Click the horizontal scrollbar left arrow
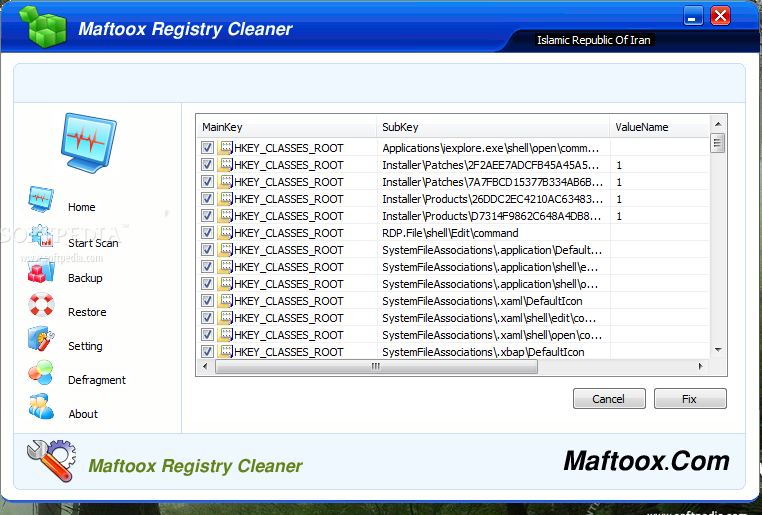The height and width of the screenshot is (515, 762). (x=205, y=366)
